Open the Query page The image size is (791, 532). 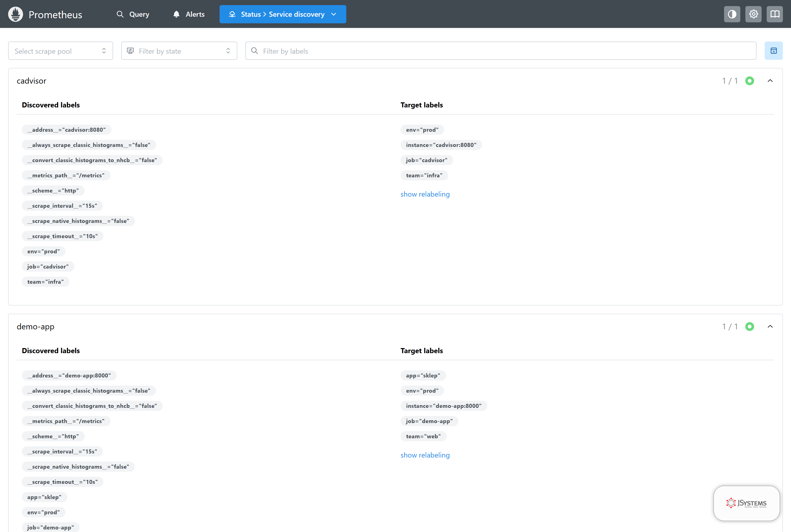pos(133,14)
